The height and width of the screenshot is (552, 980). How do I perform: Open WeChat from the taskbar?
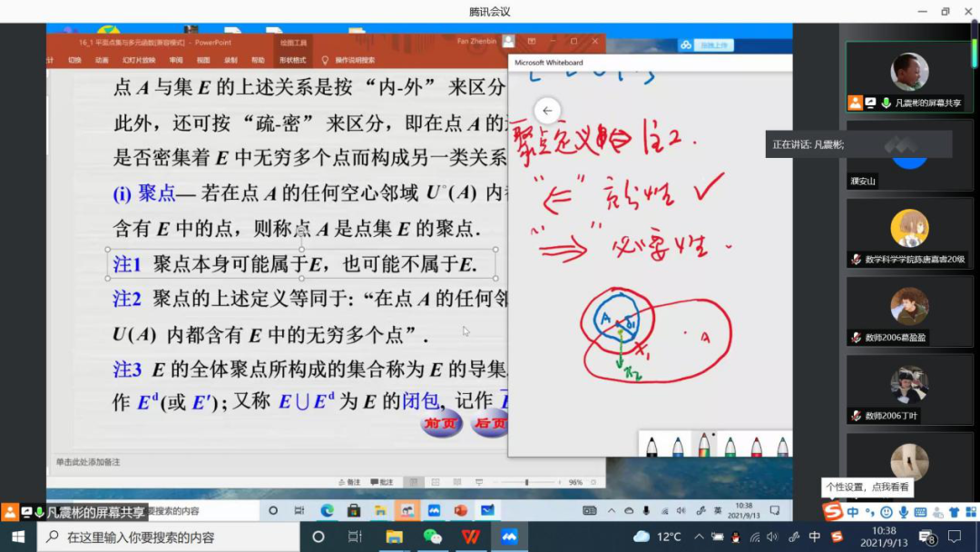(x=433, y=537)
